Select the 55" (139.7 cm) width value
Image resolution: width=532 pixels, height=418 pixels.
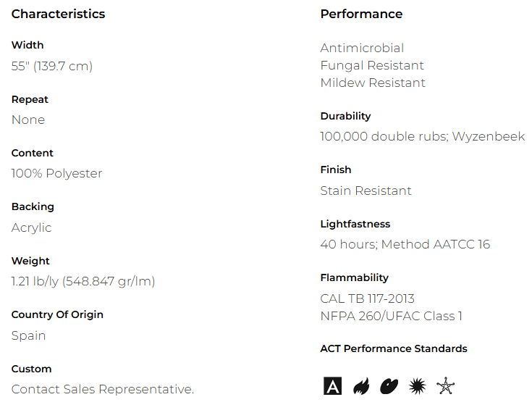pos(52,66)
